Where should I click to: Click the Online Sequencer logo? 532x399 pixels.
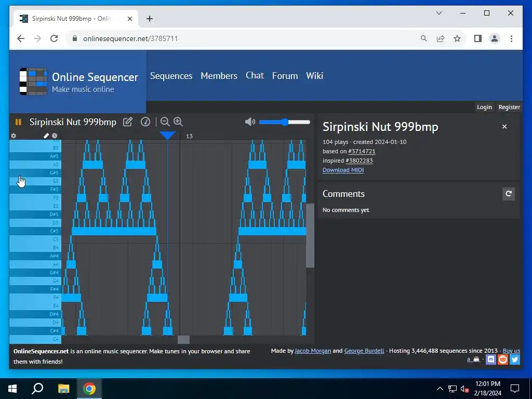click(x=33, y=82)
